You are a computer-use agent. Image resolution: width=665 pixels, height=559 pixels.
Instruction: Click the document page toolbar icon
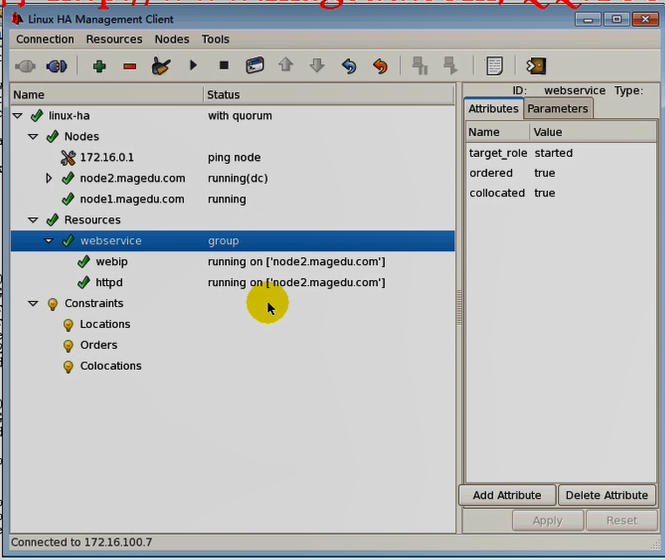495,66
